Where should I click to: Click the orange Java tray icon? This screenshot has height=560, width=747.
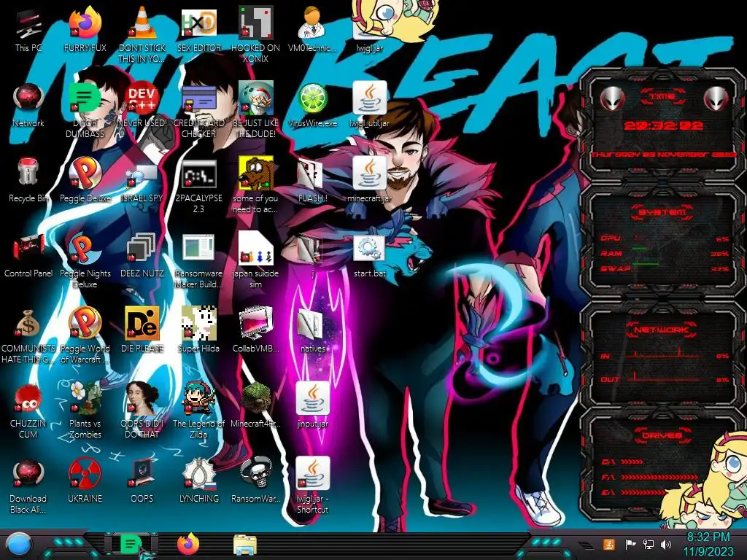(609, 544)
